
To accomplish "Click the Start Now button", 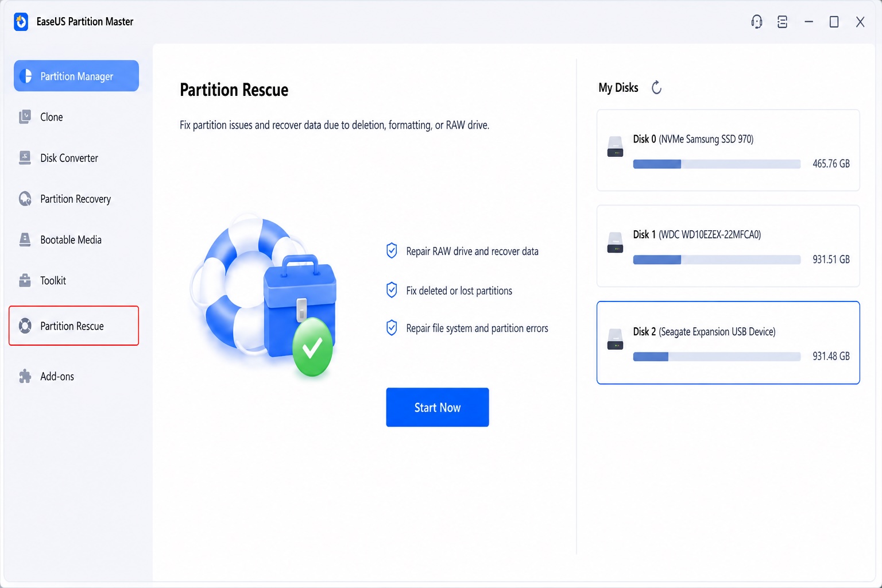I will (x=438, y=407).
